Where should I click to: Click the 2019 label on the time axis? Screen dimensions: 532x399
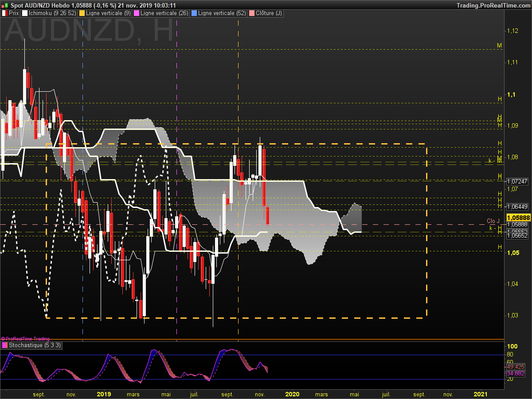(x=104, y=394)
